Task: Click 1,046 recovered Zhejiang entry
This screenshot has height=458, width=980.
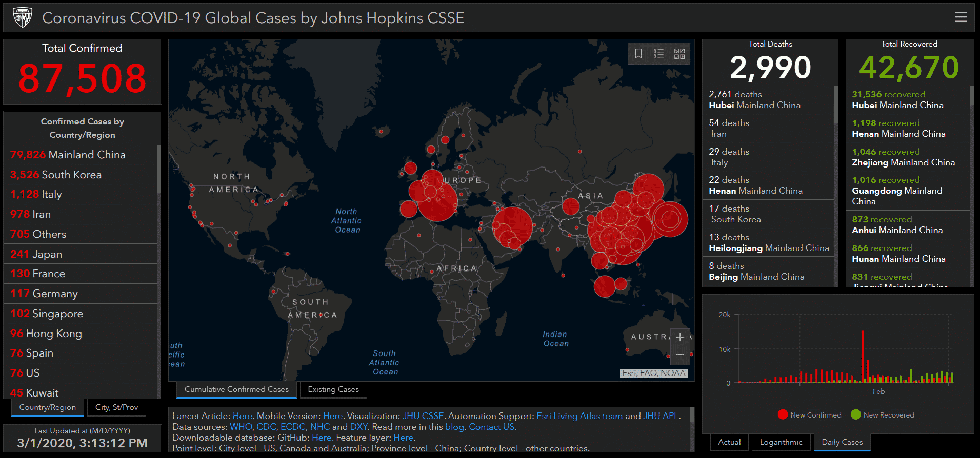Action: pos(908,157)
